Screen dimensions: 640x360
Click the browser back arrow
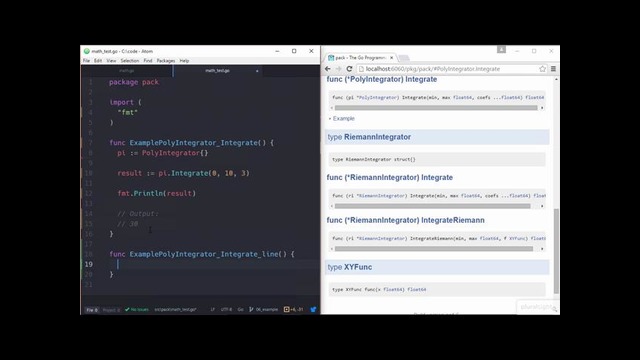pos(328,69)
